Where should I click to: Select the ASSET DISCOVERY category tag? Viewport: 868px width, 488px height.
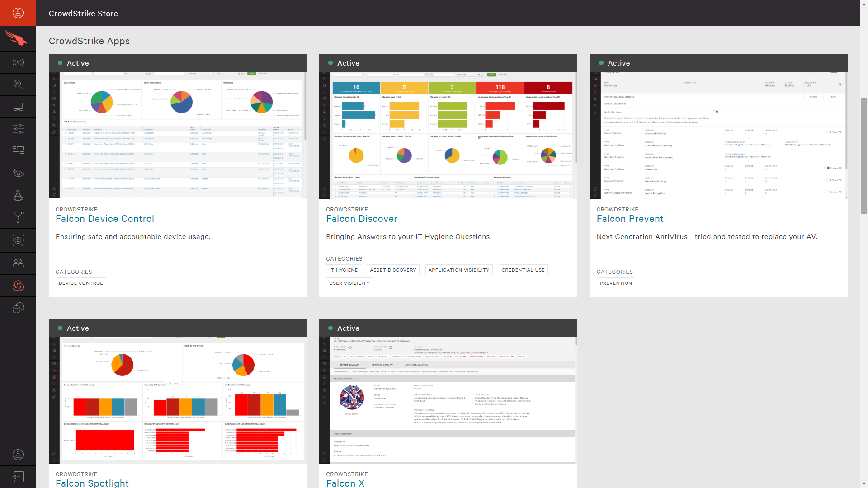point(393,270)
